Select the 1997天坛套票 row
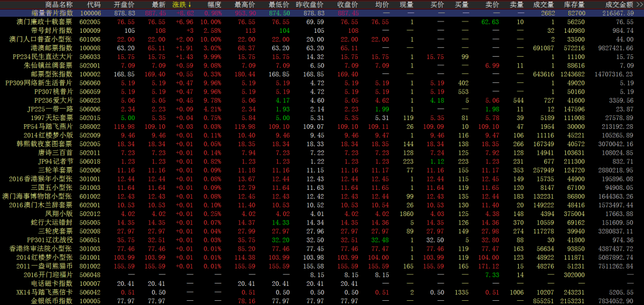 click(322, 118)
